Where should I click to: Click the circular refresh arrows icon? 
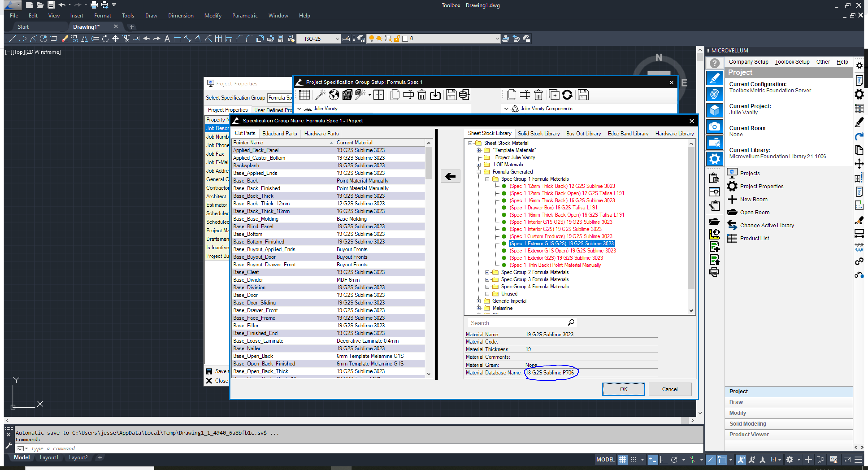[x=567, y=95]
